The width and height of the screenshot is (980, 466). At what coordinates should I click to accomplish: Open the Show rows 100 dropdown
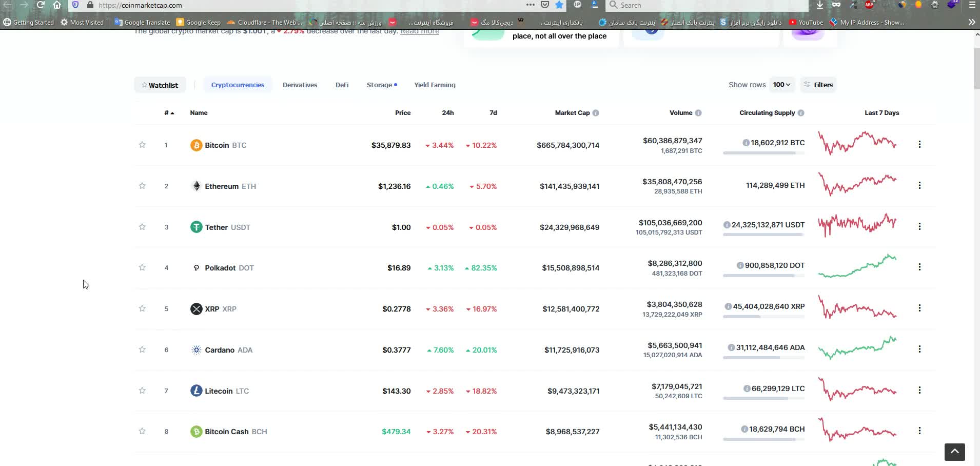(x=781, y=85)
